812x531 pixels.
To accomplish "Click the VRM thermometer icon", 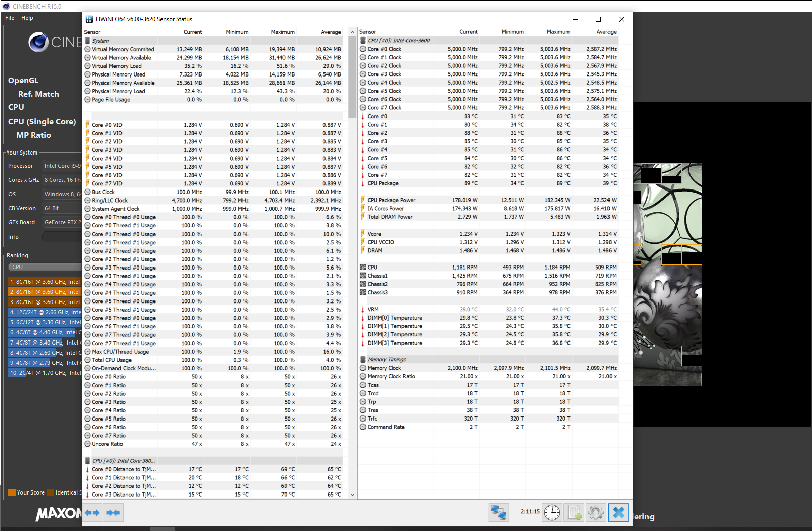I will [x=363, y=309].
